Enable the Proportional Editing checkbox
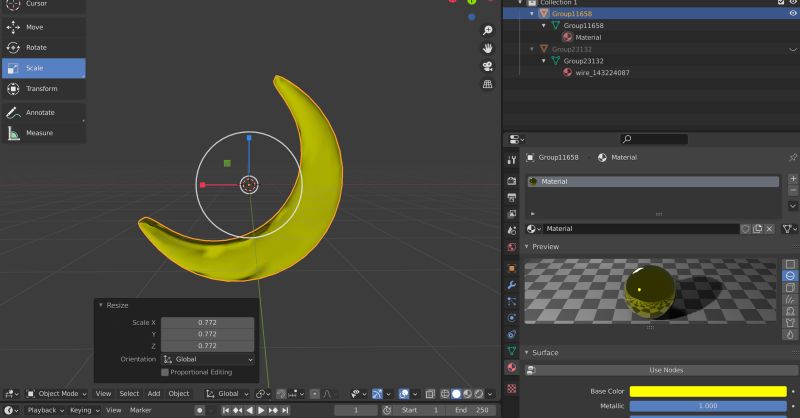This screenshot has width=800, height=418. (165, 373)
